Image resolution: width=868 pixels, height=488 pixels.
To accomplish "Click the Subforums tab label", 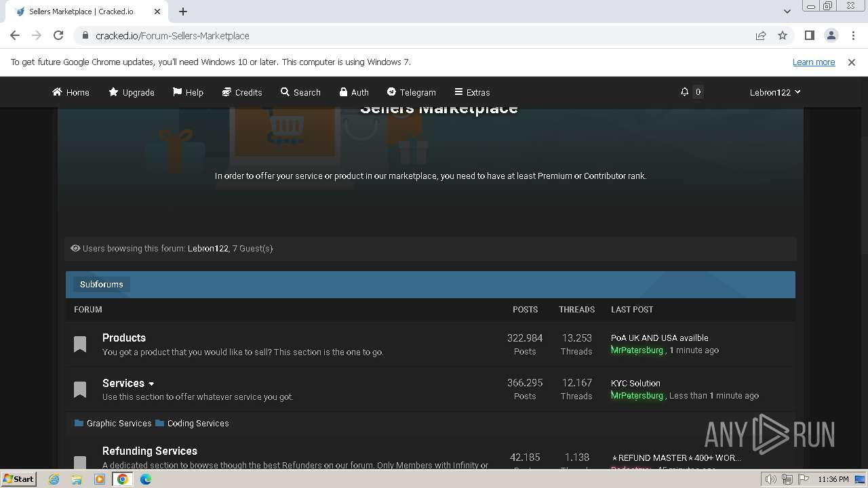I will pyautogui.click(x=101, y=285).
